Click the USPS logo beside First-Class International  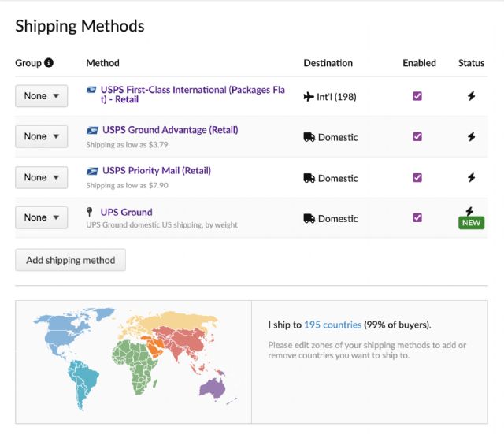(x=91, y=90)
